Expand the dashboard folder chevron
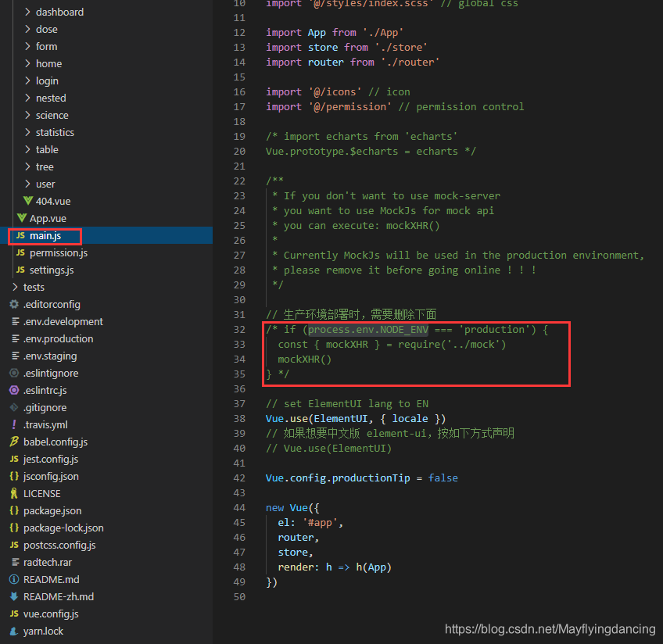Screen dimensions: 663x644 click(27, 12)
